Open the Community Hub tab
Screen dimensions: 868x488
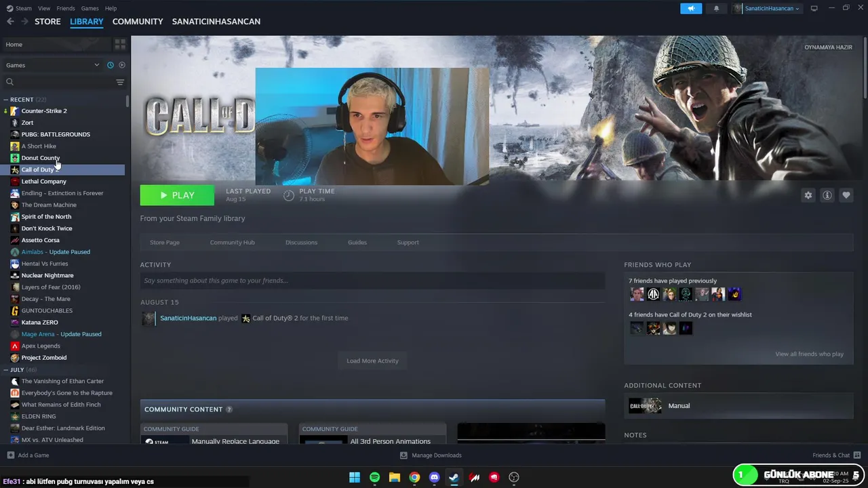pyautogui.click(x=233, y=243)
